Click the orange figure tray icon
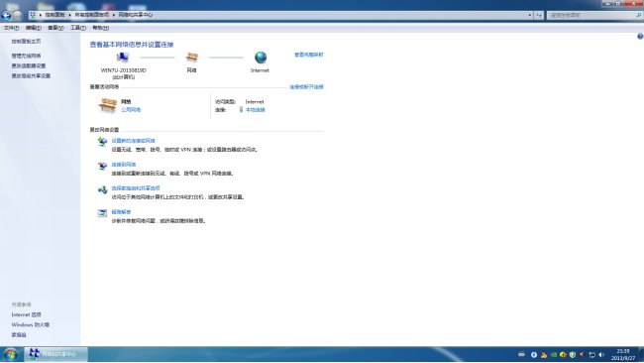This screenshot has height=363, width=644. (x=544, y=355)
